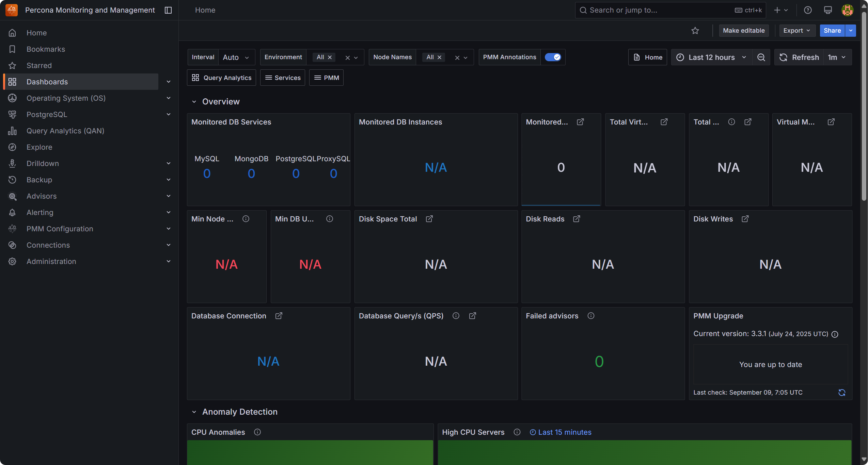Open the user profile avatar

pos(848,10)
